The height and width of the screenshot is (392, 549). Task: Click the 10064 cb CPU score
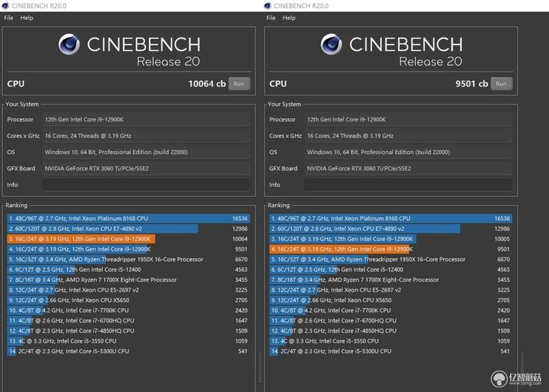(207, 84)
